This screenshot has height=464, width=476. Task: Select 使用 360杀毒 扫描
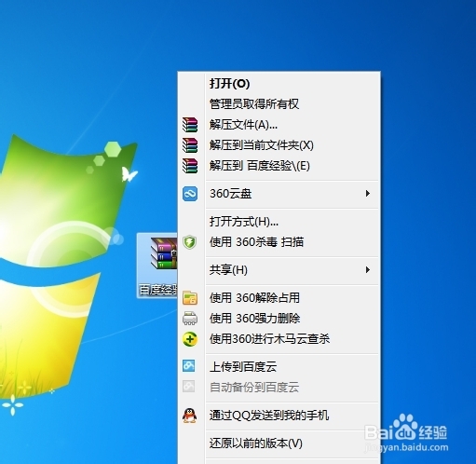click(279, 242)
